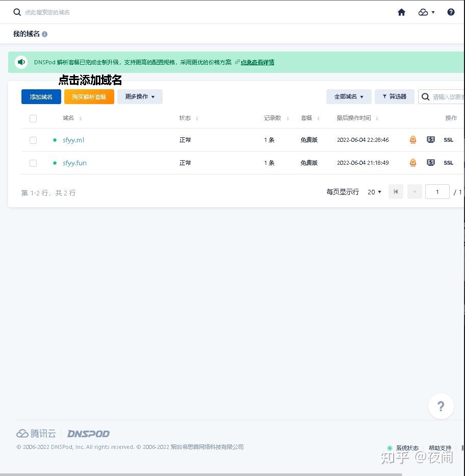Open SSL for sfyy.ml
This screenshot has height=476, width=465.
[448, 140]
